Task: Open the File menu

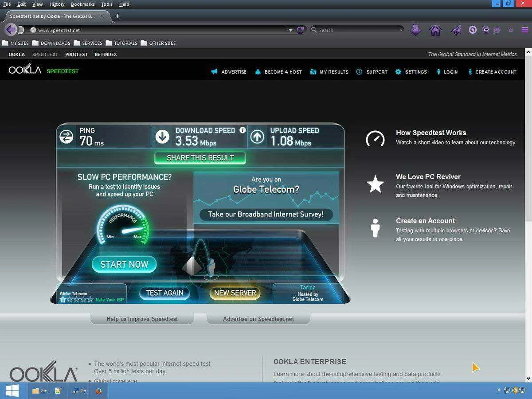Action: tap(7, 4)
